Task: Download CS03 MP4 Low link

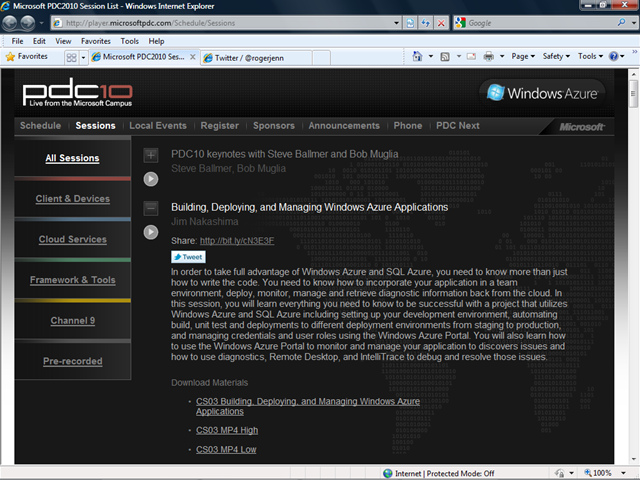Action: click(x=226, y=449)
